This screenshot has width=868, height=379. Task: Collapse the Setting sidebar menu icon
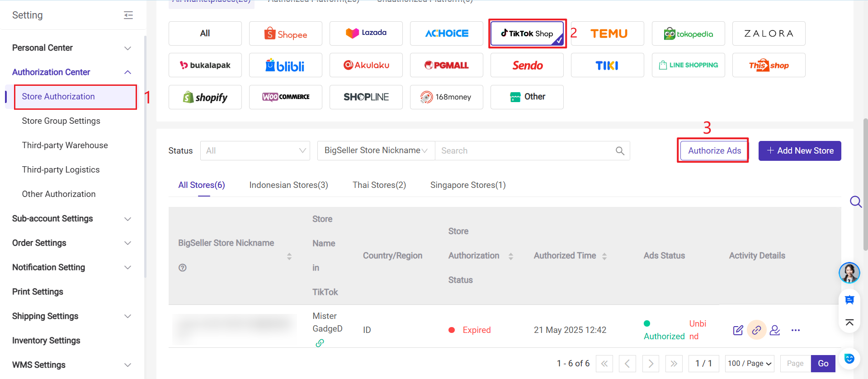coord(128,15)
